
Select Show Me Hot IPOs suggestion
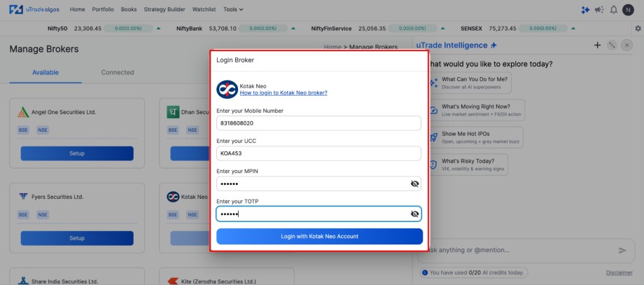(x=475, y=137)
